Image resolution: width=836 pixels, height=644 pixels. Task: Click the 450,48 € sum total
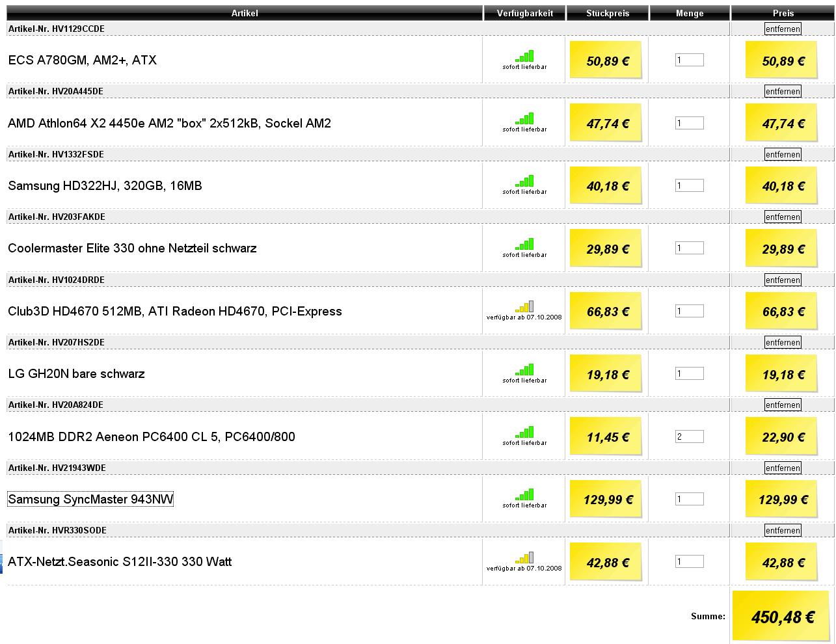(783, 616)
